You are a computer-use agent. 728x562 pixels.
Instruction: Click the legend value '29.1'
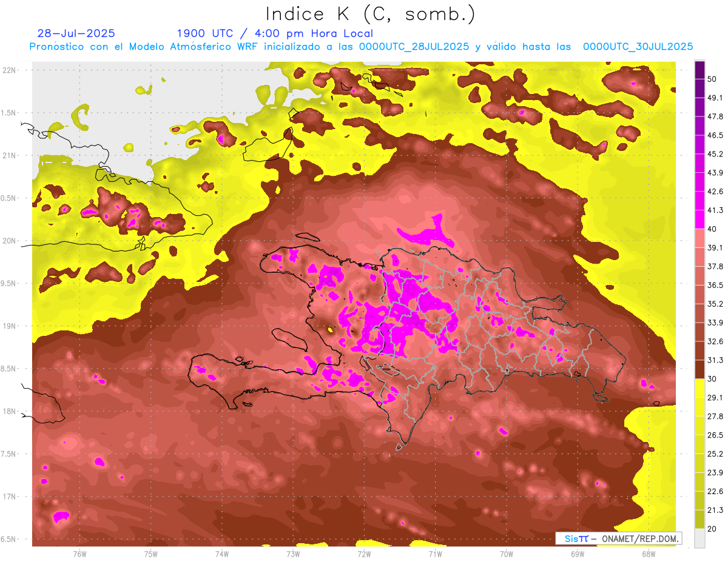click(x=715, y=398)
